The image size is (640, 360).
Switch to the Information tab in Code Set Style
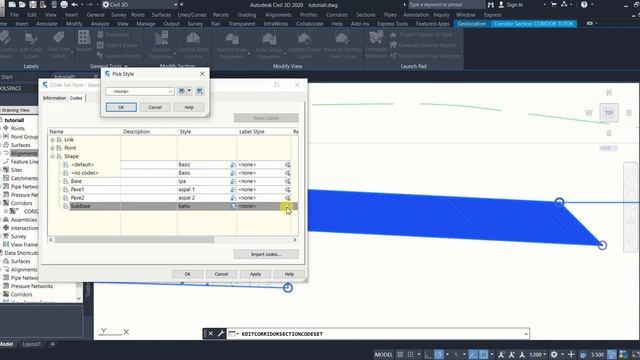54,98
